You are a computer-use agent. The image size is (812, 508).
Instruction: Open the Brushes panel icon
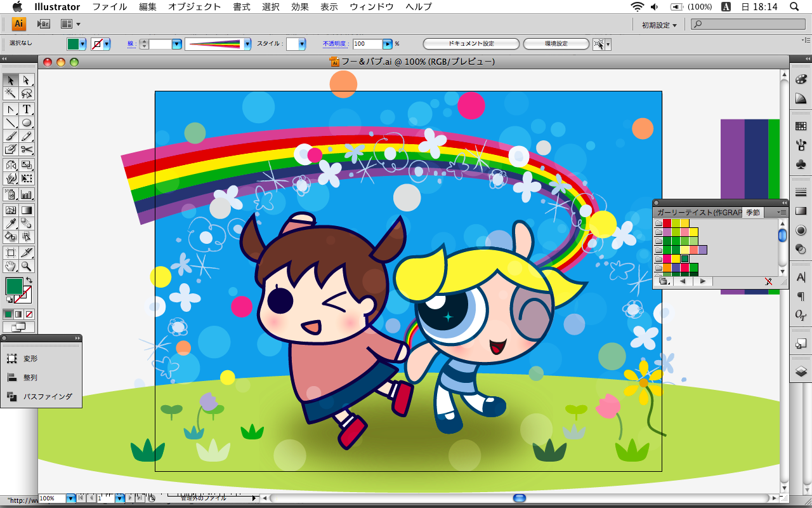(x=801, y=145)
